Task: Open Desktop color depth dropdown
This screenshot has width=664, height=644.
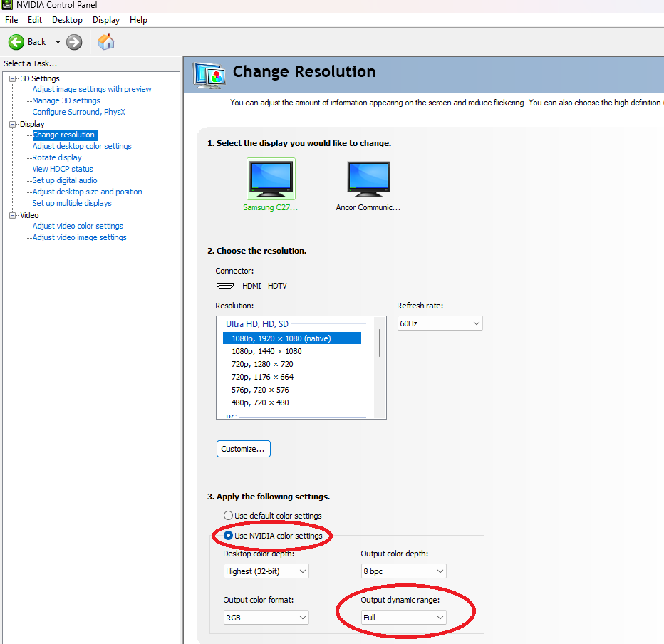Action: (266, 571)
